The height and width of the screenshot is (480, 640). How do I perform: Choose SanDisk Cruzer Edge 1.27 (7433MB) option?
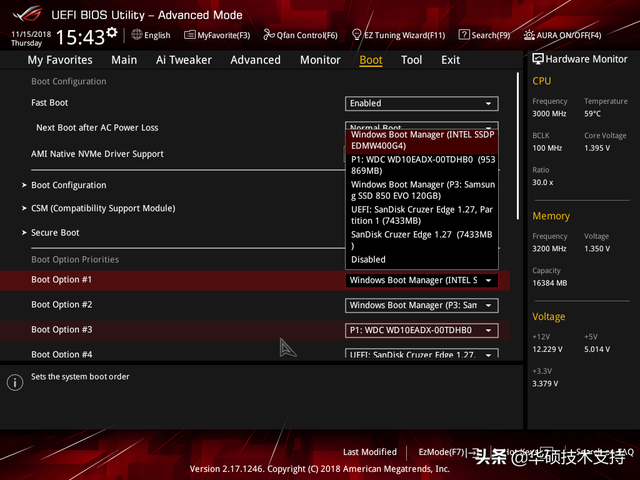[422, 240]
